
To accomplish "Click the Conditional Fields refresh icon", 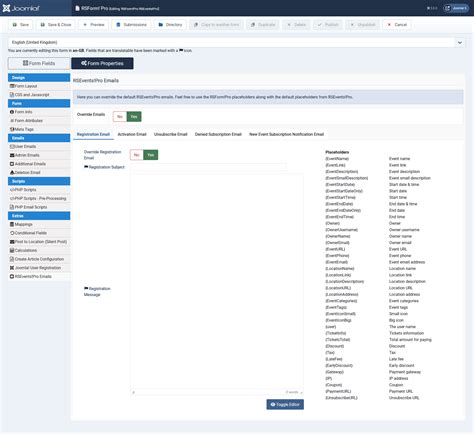I will (12, 233).
